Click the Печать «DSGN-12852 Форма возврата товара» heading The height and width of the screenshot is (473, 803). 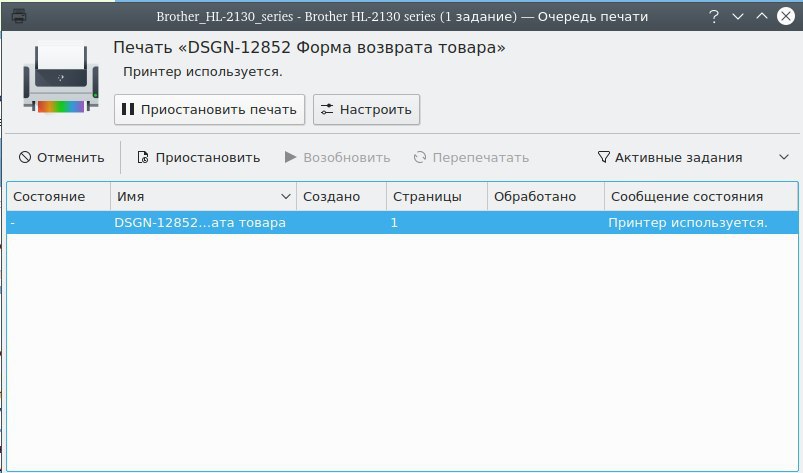(309, 48)
